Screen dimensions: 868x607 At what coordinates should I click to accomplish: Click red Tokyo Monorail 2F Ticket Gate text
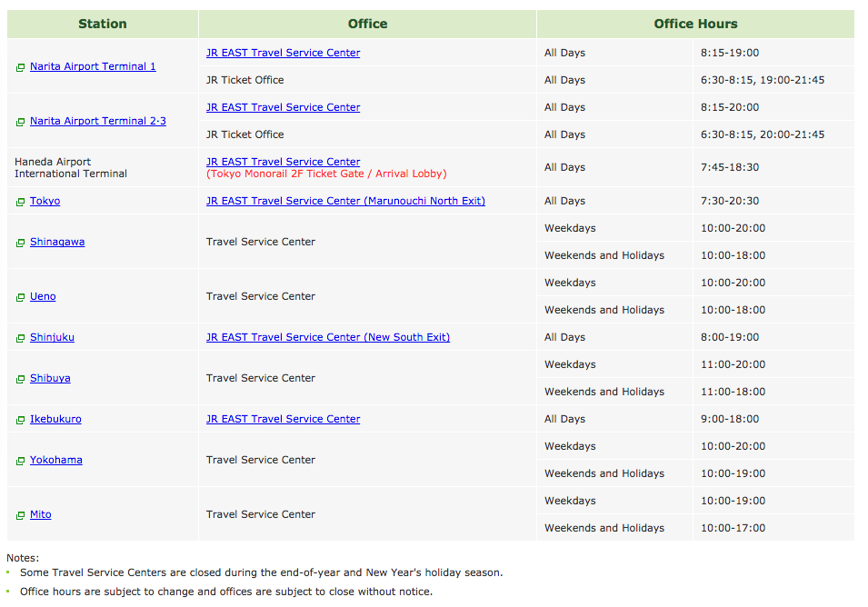pos(326,174)
